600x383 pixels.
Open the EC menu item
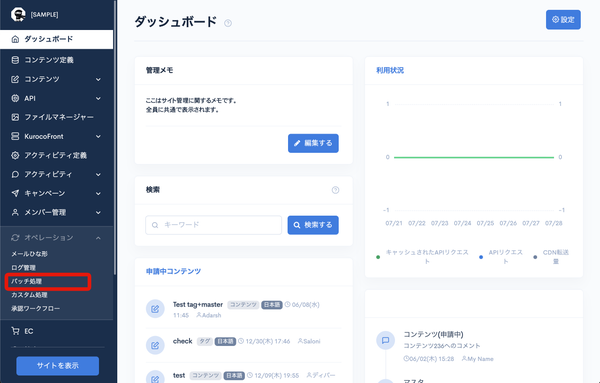(57, 331)
